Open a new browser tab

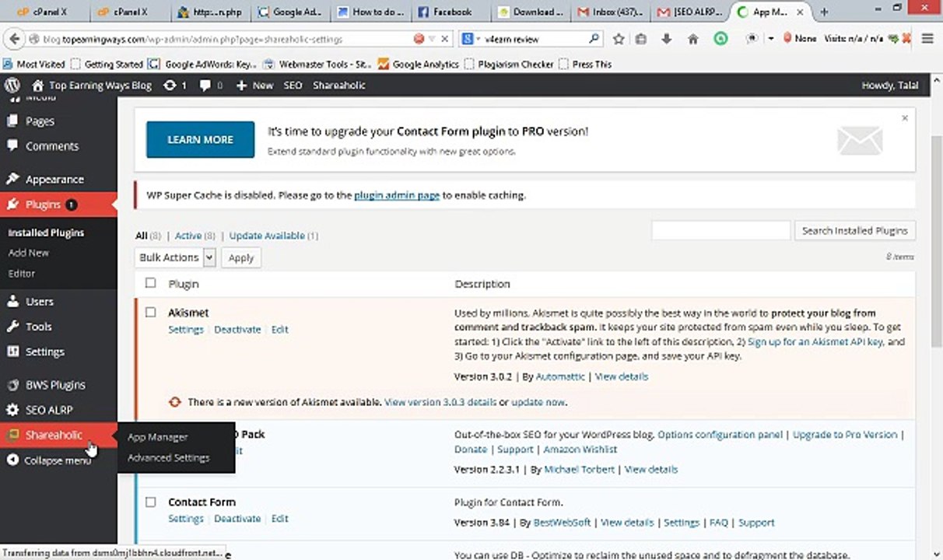[825, 12]
